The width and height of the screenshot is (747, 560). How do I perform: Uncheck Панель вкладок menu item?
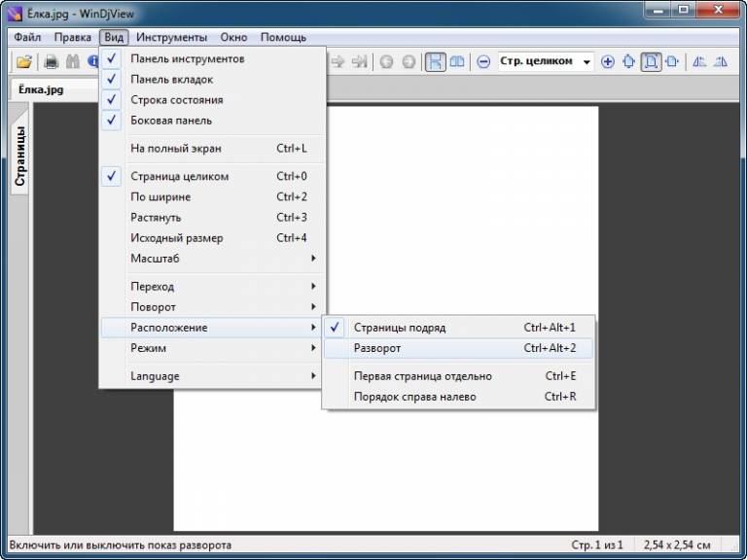[212, 79]
